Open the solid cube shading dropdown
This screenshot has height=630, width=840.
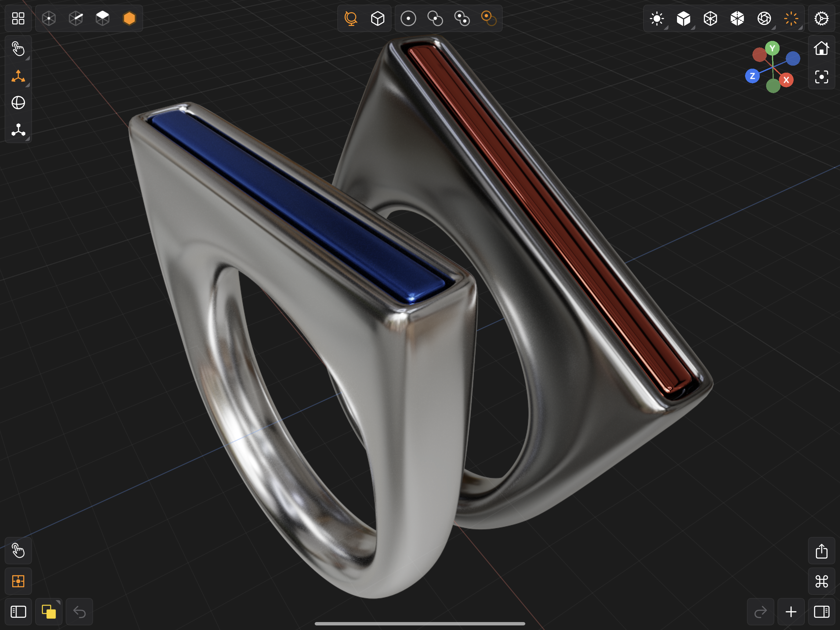(683, 18)
